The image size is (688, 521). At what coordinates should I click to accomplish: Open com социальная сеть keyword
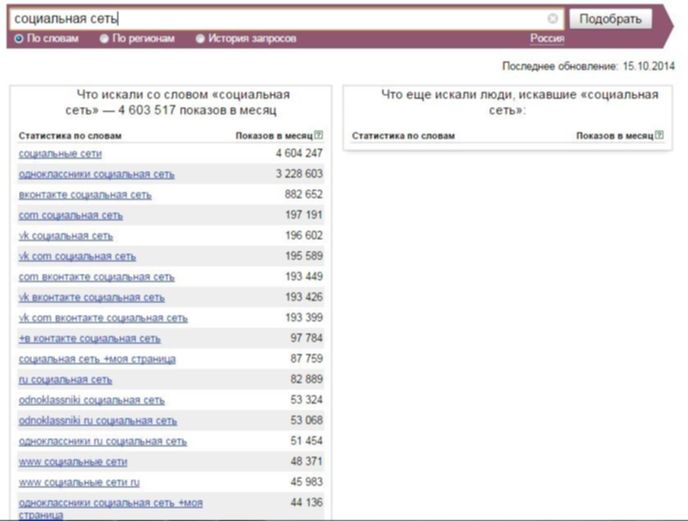(70, 215)
